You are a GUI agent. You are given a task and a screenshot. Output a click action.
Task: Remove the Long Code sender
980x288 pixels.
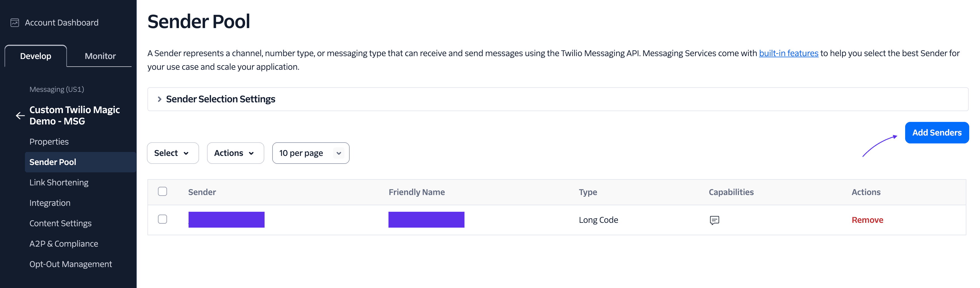tap(867, 220)
